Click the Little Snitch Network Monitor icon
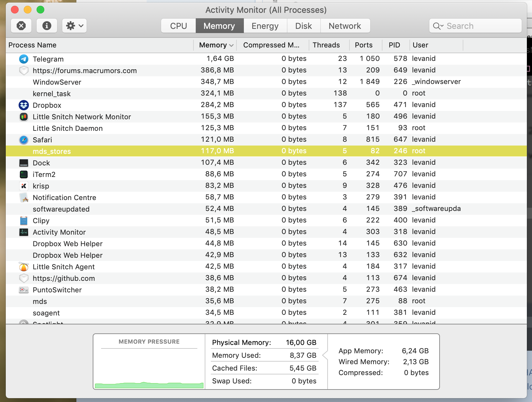 click(24, 117)
